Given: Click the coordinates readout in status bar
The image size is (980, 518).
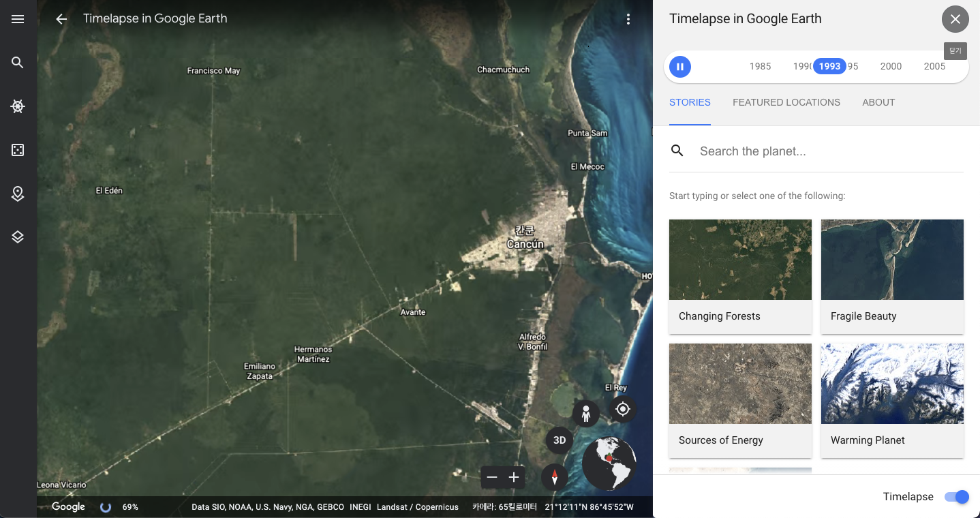Looking at the screenshot, I should tap(589, 507).
